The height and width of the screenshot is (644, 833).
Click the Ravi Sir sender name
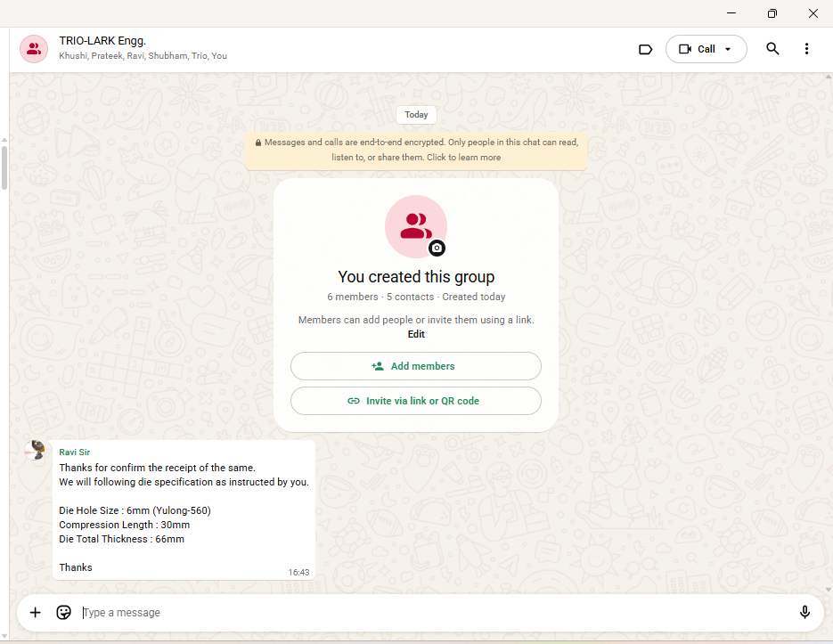pos(74,452)
